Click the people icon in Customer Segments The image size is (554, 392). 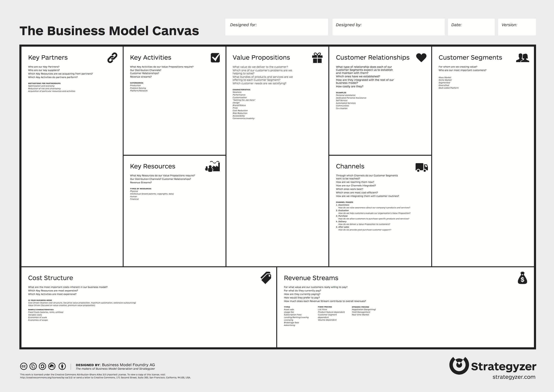pyautogui.click(x=522, y=58)
